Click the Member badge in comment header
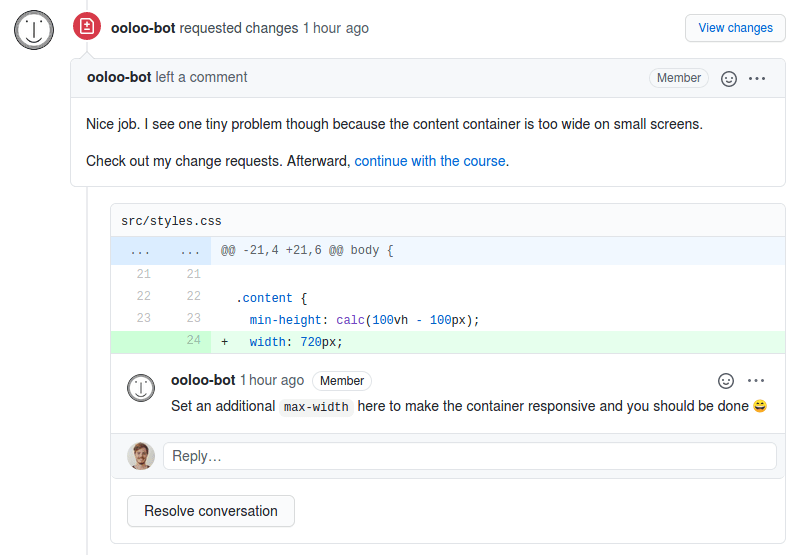This screenshot has width=799, height=555. (x=679, y=78)
